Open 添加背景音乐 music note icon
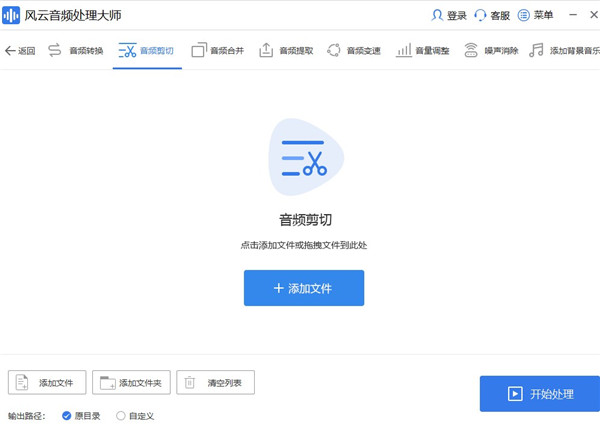Image resolution: width=600 pixels, height=426 pixels. pyautogui.click(x=537, y=50)
